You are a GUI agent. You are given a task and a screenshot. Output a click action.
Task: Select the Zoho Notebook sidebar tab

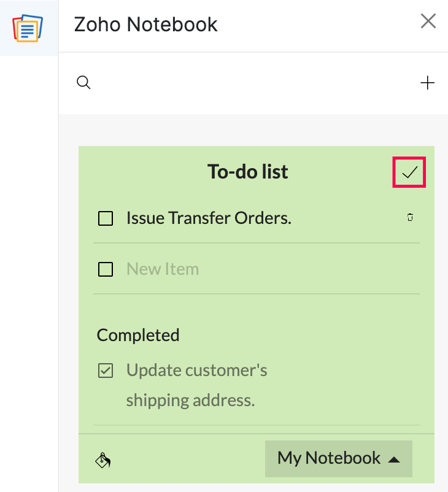(x=26, y=26)
